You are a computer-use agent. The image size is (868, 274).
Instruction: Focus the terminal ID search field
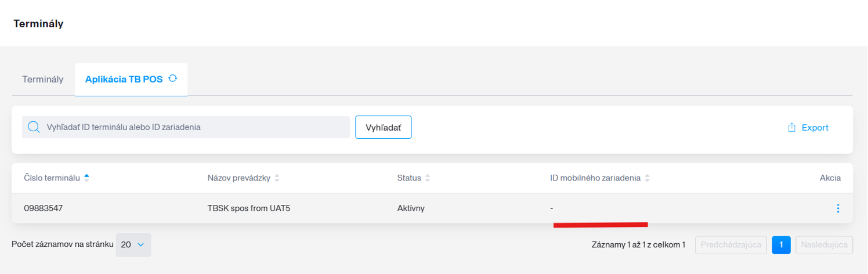(x=186, y=127)
